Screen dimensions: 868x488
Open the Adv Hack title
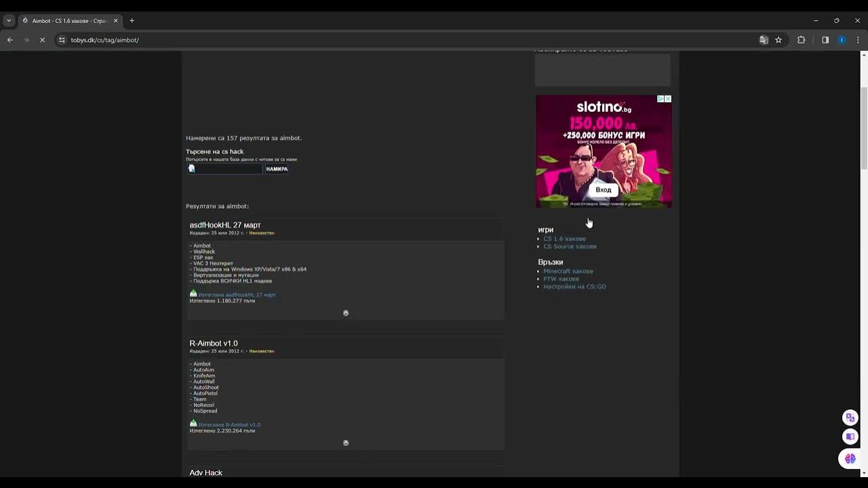tap(206, 473)
